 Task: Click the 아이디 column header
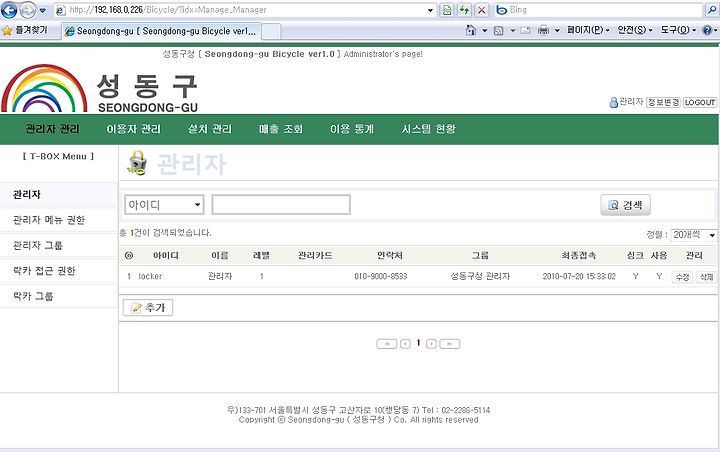[x=166, y=255]
